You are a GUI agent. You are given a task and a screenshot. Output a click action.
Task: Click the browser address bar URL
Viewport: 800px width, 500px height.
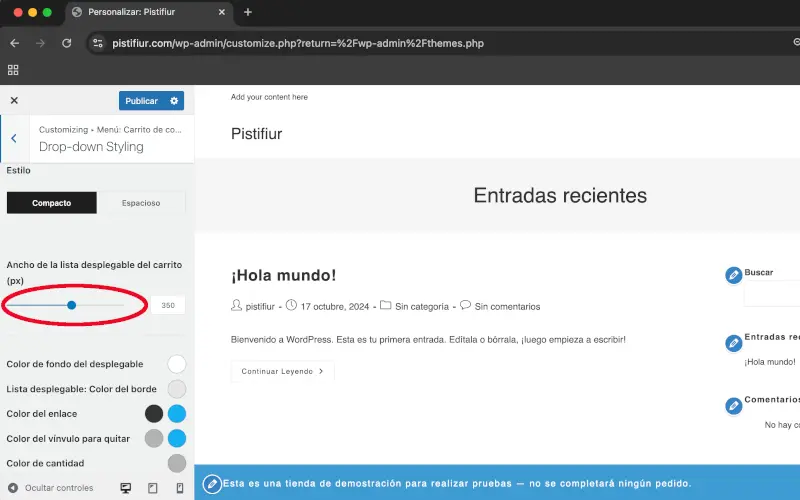tap(298, 43)
